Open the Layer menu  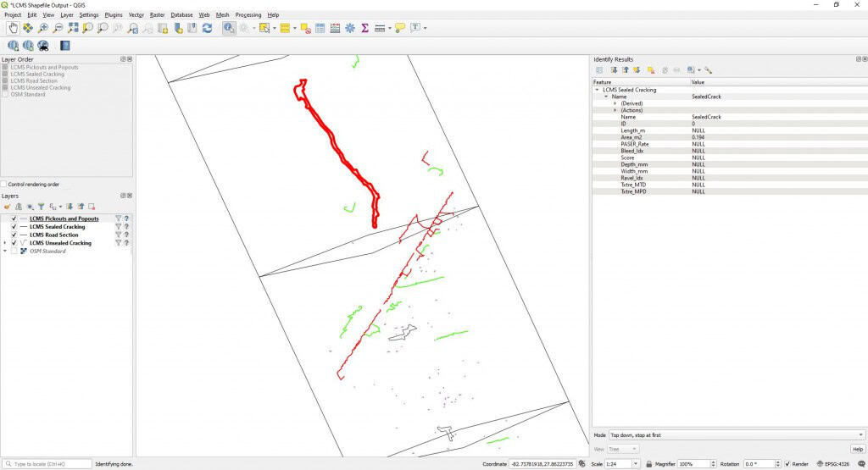[x=66, y=15]
